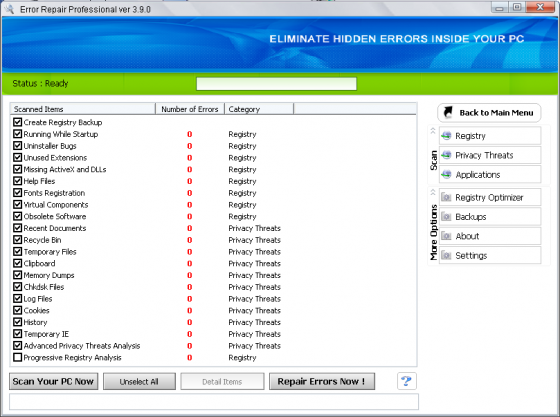Toggle the Virtual Components checkbox
The height and width of the screenshot is (417, 560).
17,205
